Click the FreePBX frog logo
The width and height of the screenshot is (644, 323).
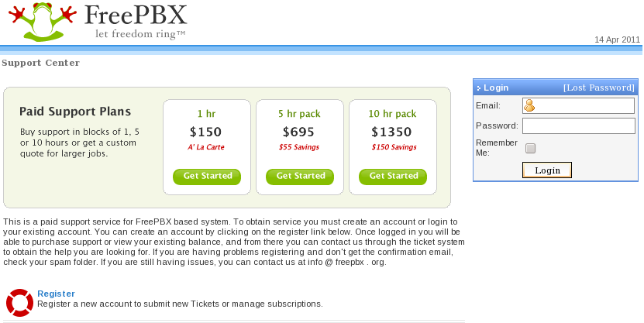(x=42, y=22)
